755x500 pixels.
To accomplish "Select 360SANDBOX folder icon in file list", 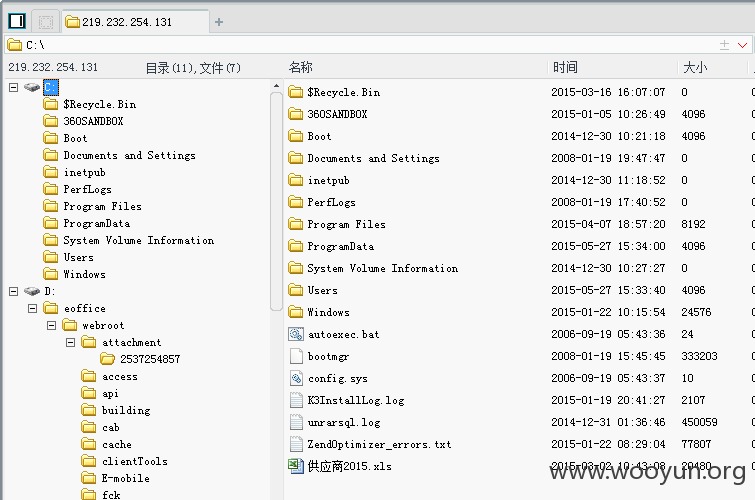I will pos(296,114).
